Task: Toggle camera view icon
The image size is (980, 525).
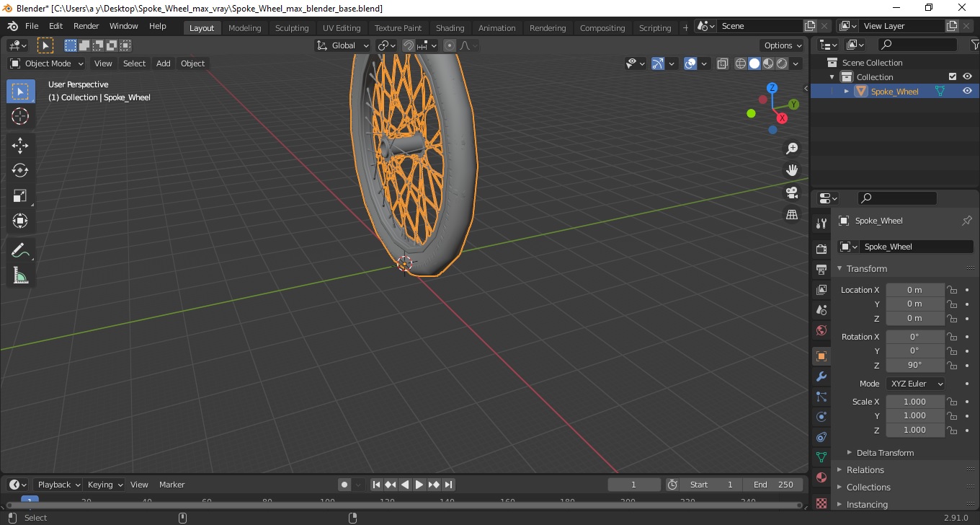Action: click(x=792, y=193)
